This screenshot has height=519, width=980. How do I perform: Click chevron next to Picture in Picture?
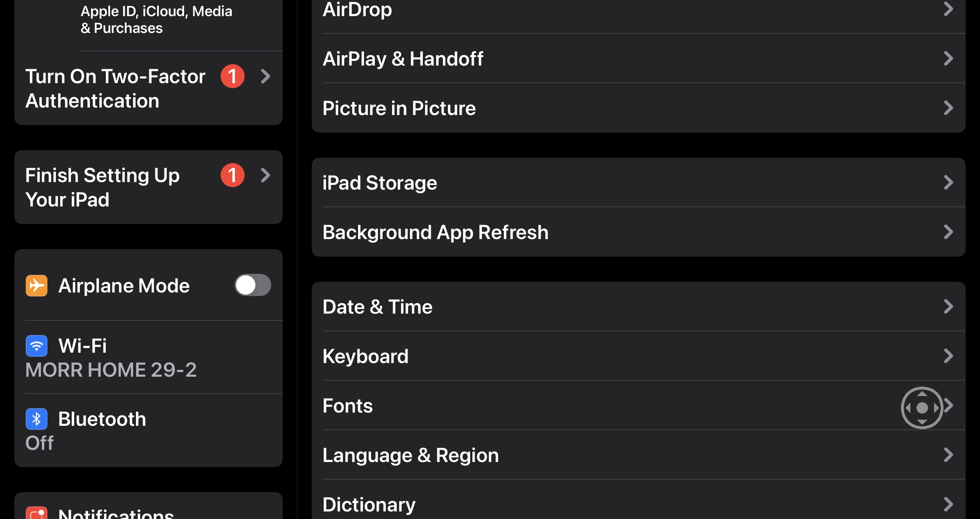[x=948, y=108]
